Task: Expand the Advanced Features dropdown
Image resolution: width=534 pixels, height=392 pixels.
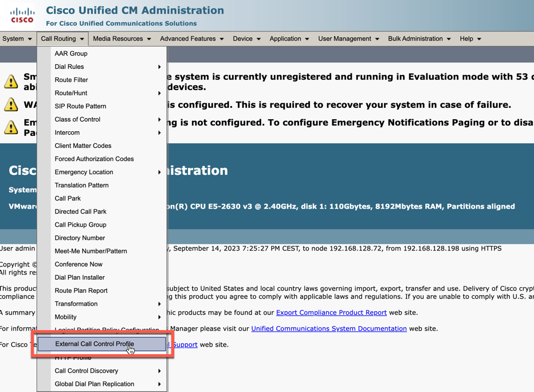Action: tap(191, 39)
